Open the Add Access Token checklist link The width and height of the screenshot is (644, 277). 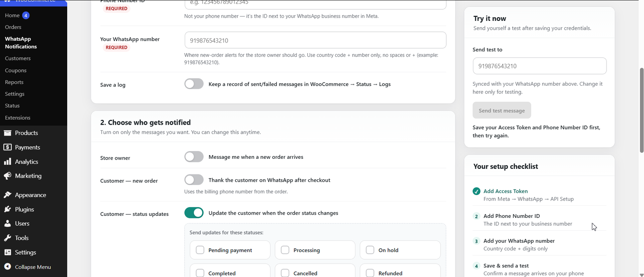pos(506,191)
